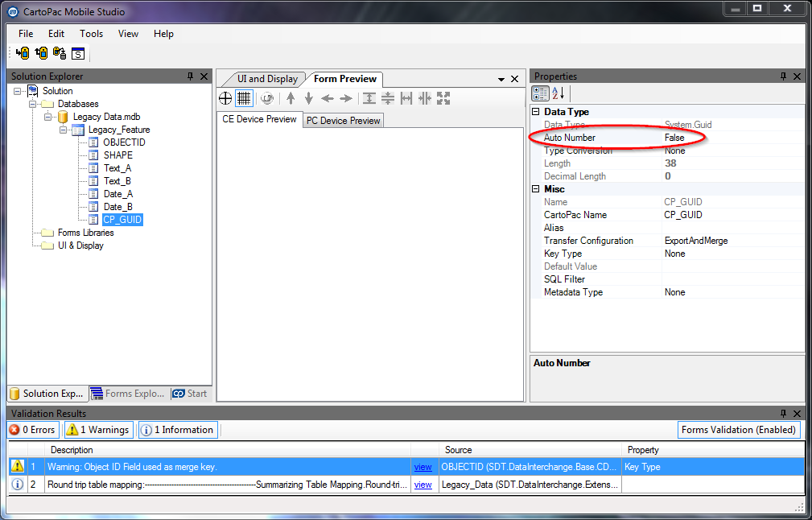Screen dimensions: 812x520
Task: Click the warning icon in validation row 1
Action: tap(17, 466)
